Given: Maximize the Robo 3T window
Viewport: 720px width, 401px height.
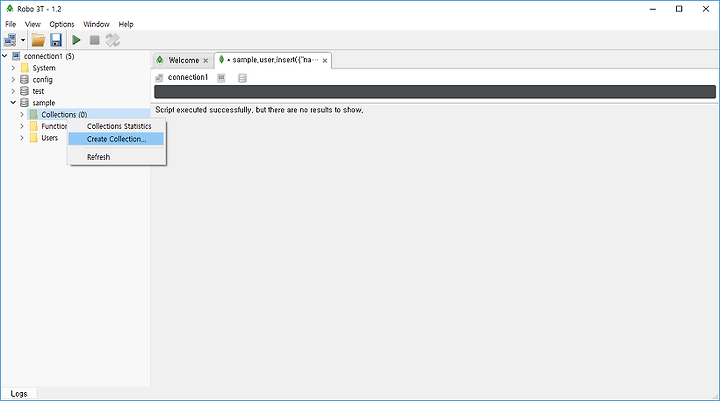Looking at the screenshot, I should click(679, 9).
